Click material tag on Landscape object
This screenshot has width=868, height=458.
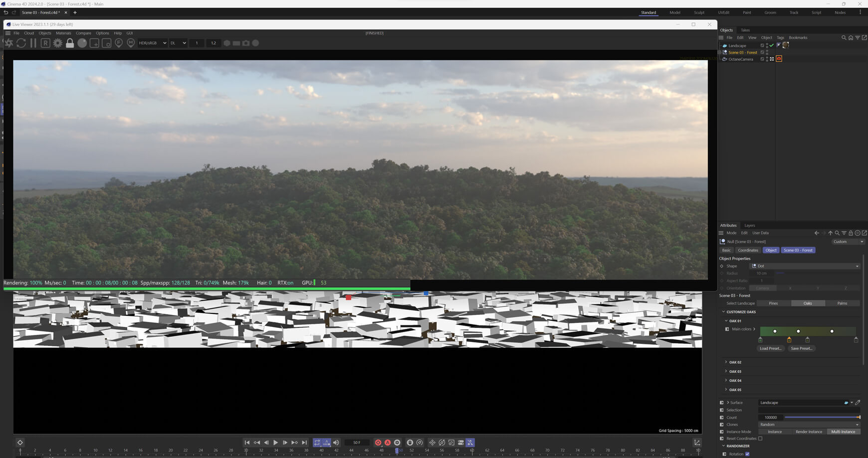pyautogui.click(x=786, y=45)
